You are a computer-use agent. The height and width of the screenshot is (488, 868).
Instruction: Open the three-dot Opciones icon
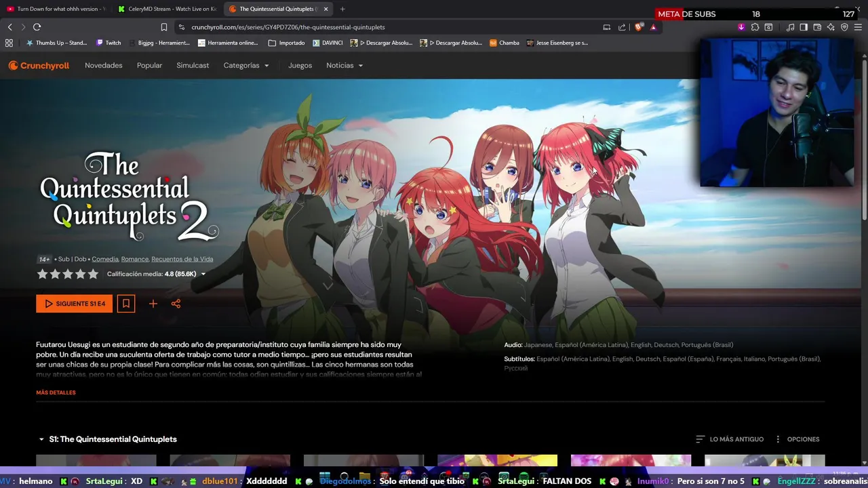point(778,439)
